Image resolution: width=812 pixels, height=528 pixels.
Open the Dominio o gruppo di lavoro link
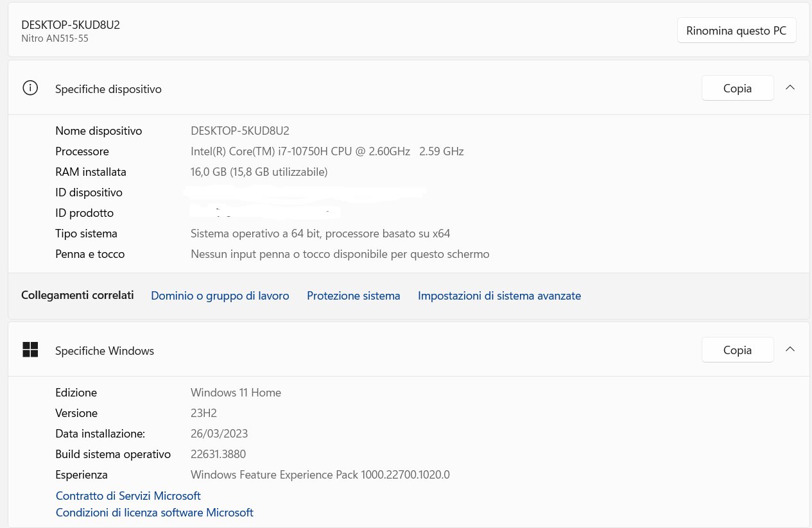(220, 296)
